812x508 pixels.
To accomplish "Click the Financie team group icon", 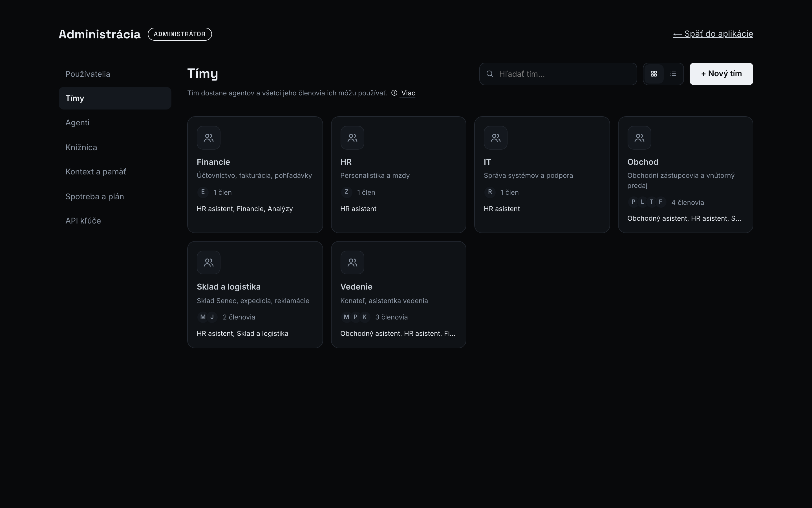I will pos(208,138).
